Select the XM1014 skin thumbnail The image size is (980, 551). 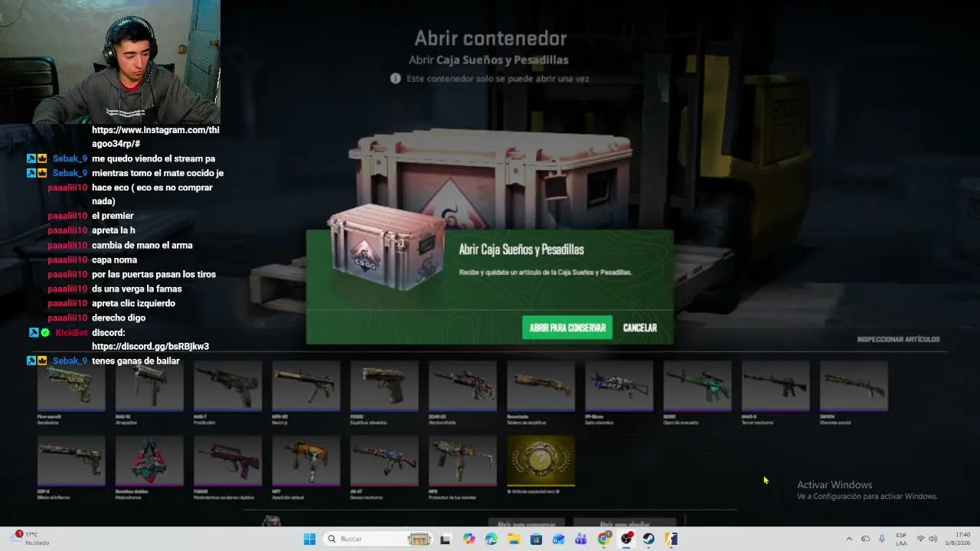tap(854, 386)
